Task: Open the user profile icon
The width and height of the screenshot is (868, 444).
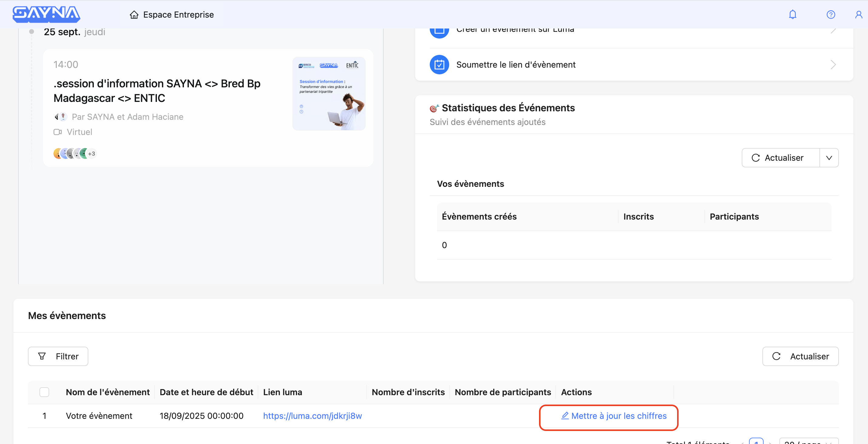Action: click(x=858, y=15)
